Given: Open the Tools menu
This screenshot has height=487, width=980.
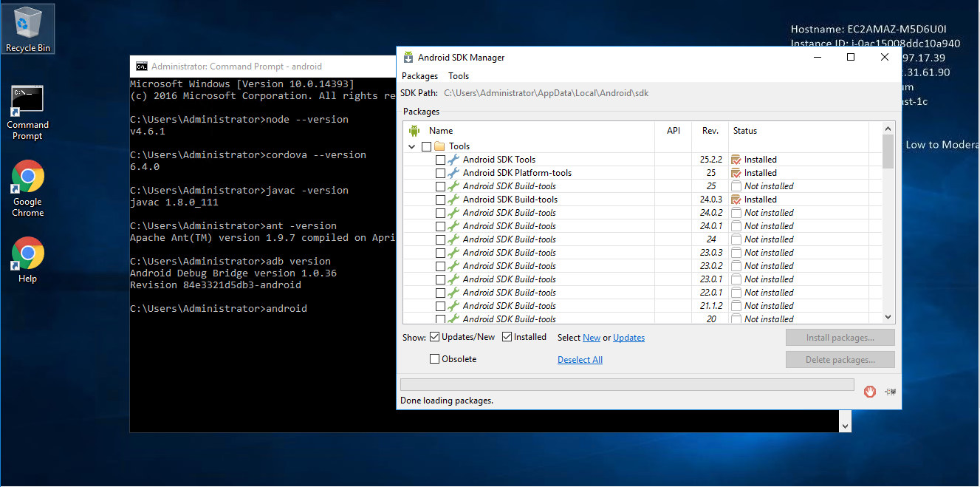Looking at the screenshot, I should tap(459, 76).
